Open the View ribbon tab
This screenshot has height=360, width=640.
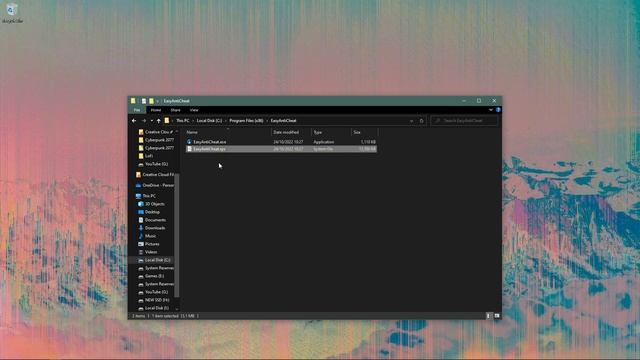194,110
